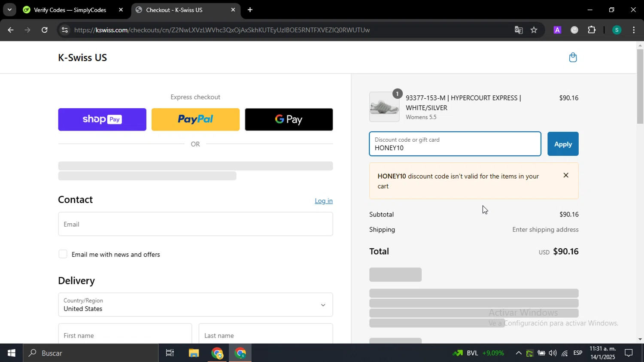This screenshot has height=362, width=644.
Task: Open the volume speaker tray icon
Action: (553, 353)
